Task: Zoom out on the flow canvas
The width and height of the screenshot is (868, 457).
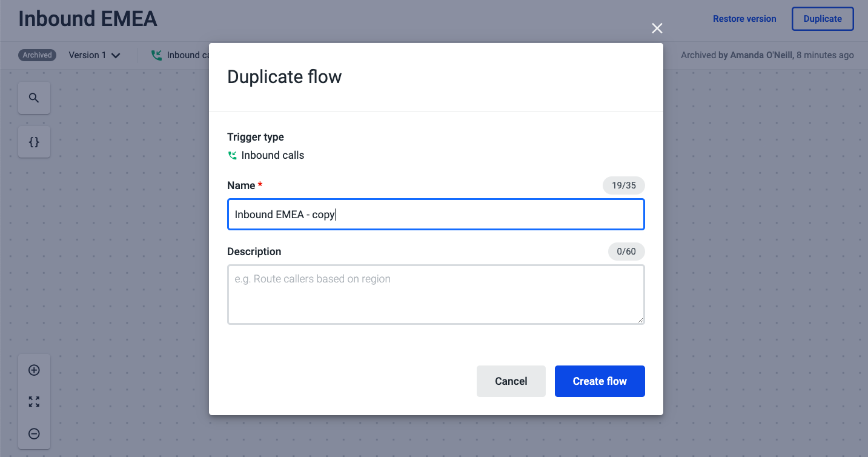Action: pos(34,433)
